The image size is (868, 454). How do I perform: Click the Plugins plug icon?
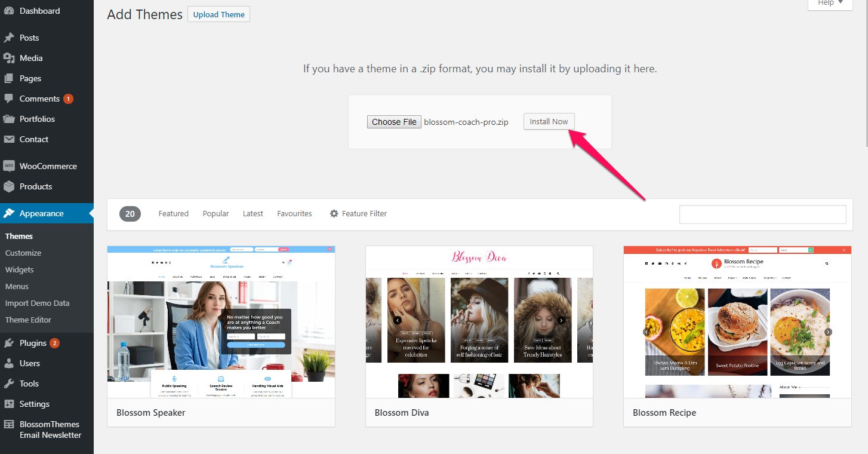click(9, 343)
